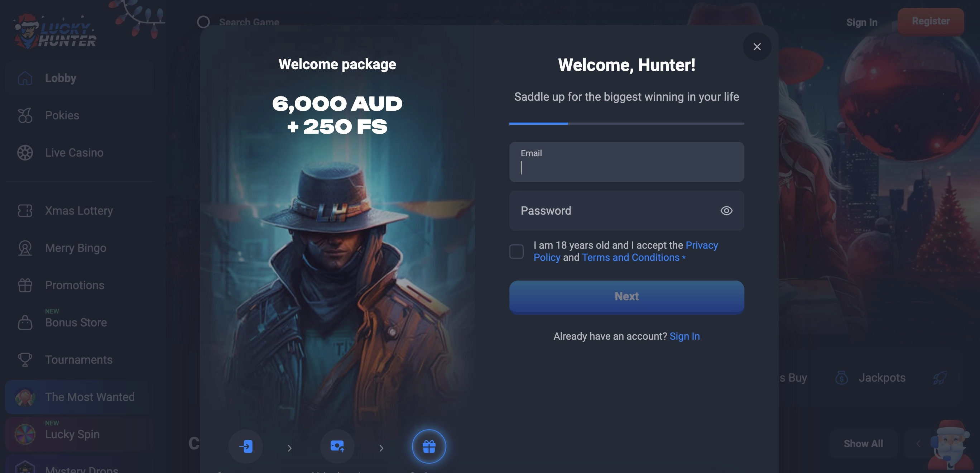Screen dimensions: 980x473
Task: Click the Pokies cherry icon
Action: click(x=25, y=115)
